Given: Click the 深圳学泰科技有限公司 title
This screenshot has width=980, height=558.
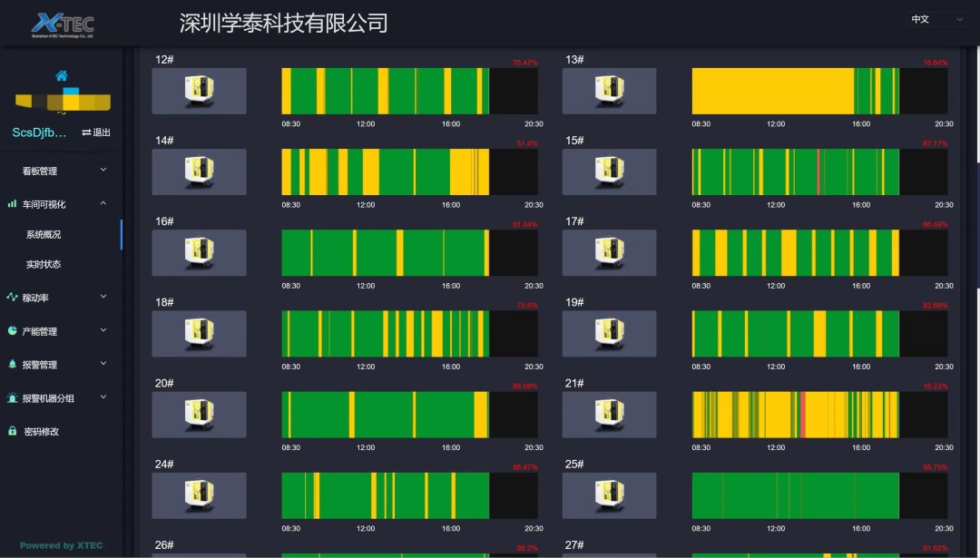Looking at the screenshot, I should click(x=283, y=23).
